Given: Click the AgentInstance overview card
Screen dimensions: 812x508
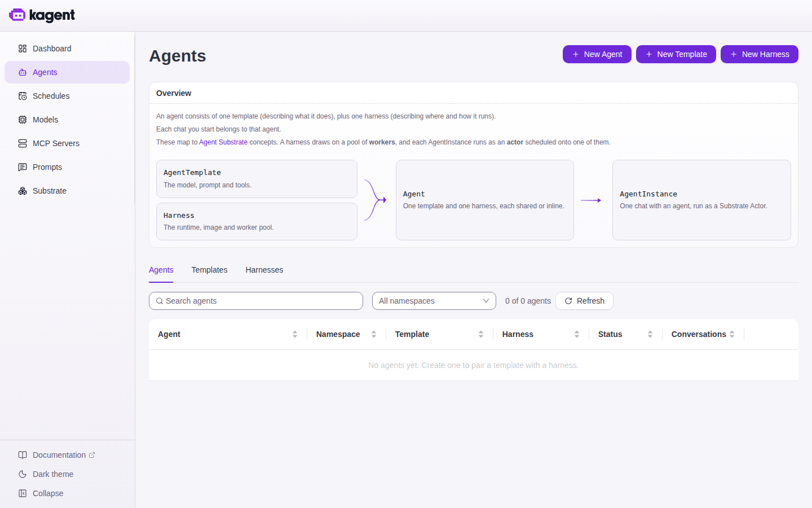Looking at the screenshot, I should [x=701, y=200].
